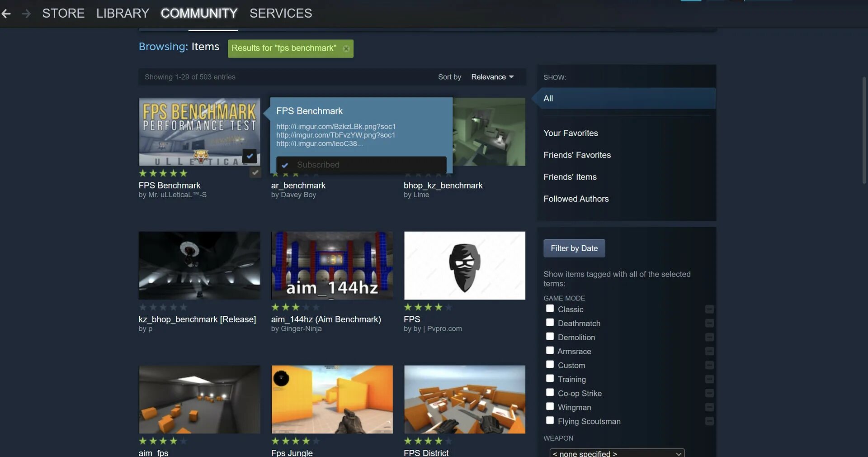Viewport: 868px width, 457px height.
Task: Tick the Custom game mode checkbox
Action: 550,364
